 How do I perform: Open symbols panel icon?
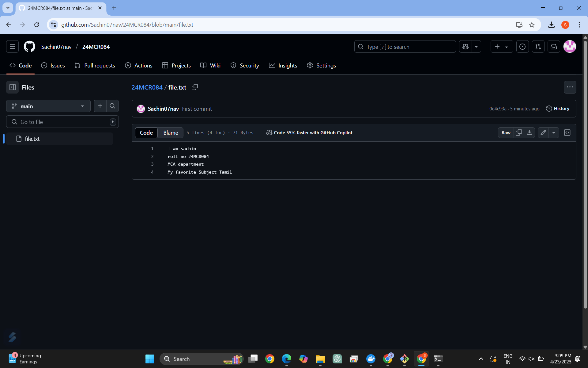(x=567, y=133)
